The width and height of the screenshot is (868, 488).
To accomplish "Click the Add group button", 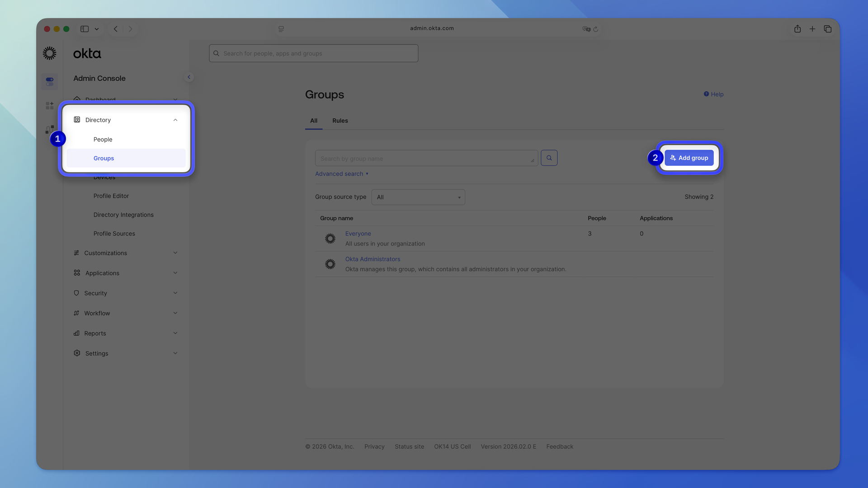I will [x=689, y=158].
